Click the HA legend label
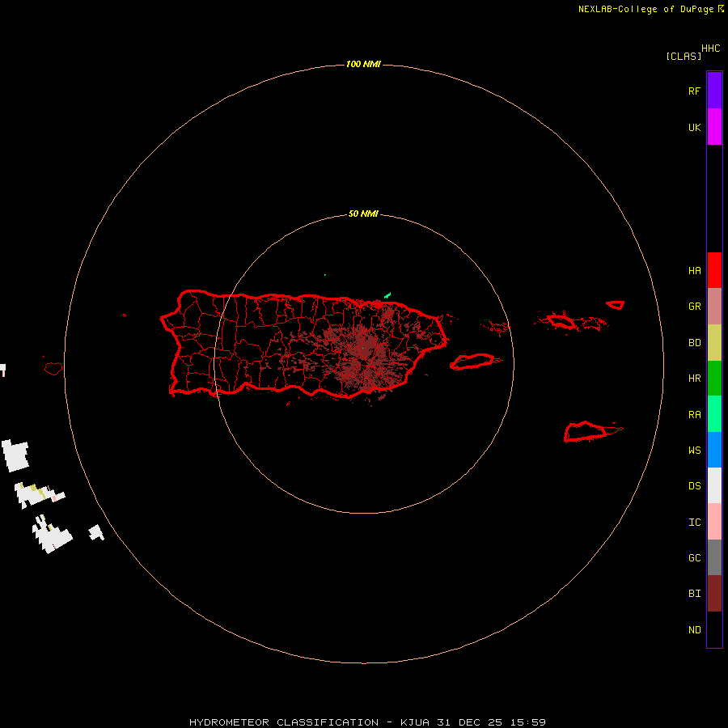728x728 pixels. (694, 271)
